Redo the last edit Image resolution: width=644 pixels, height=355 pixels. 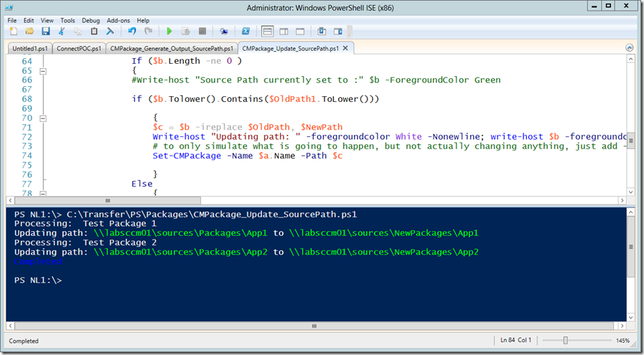click(x=149, y=31)
